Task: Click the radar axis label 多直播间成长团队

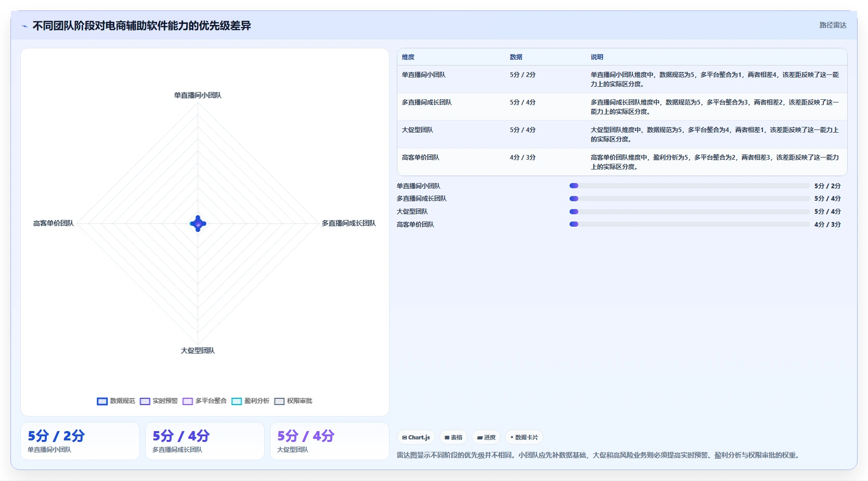Action: pyautogui.click(x=348, y=223)
